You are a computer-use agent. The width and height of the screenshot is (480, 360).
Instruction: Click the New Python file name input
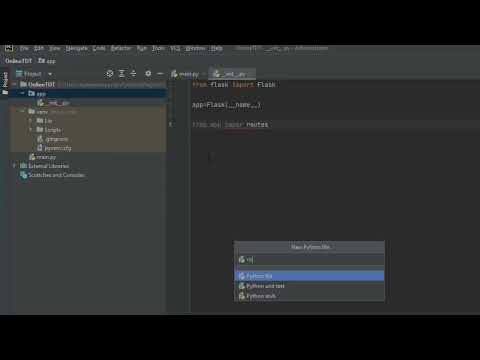(x=309, y=260)
